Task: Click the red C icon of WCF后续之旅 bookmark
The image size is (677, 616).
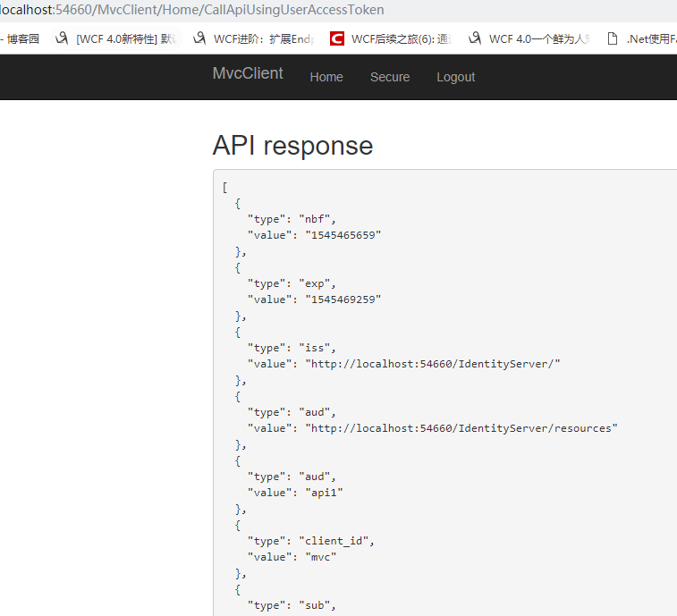Action: point(337,38)
